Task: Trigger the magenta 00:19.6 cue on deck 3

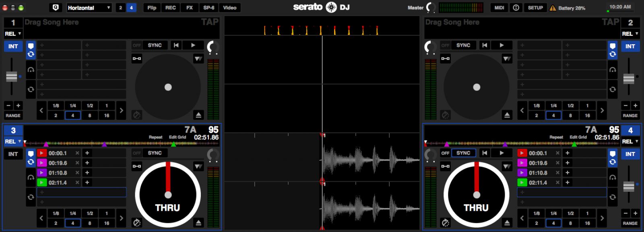Action: 42,163
